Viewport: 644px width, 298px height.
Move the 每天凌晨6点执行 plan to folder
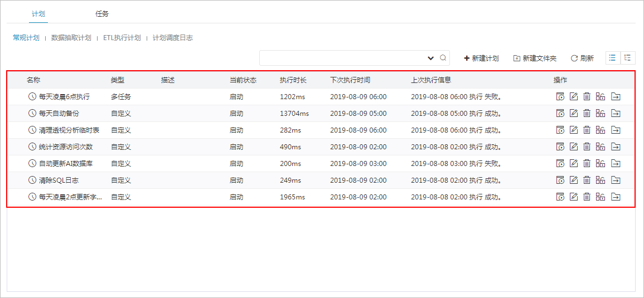click(615, 97)
